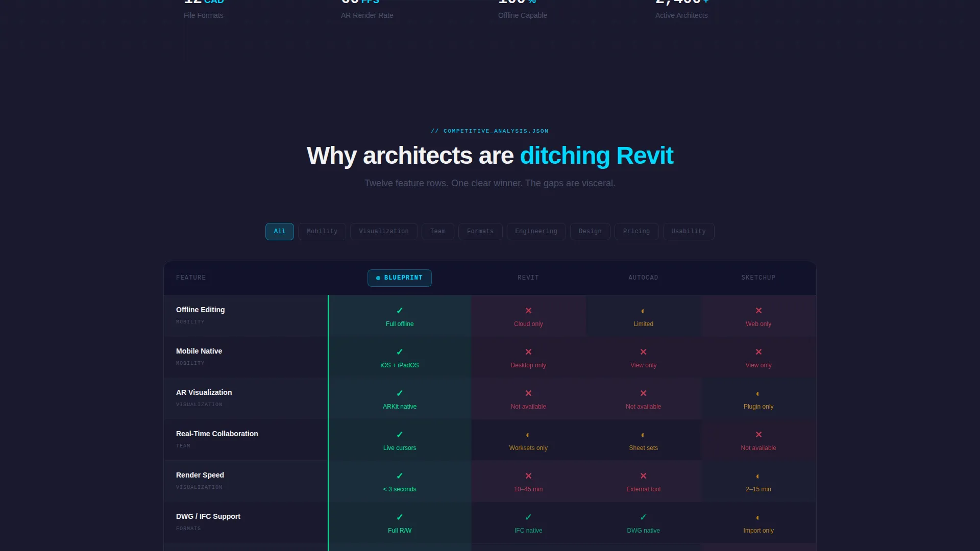Switch to the Design filter
Screen dimensions: 980x551
pos(590,232)
